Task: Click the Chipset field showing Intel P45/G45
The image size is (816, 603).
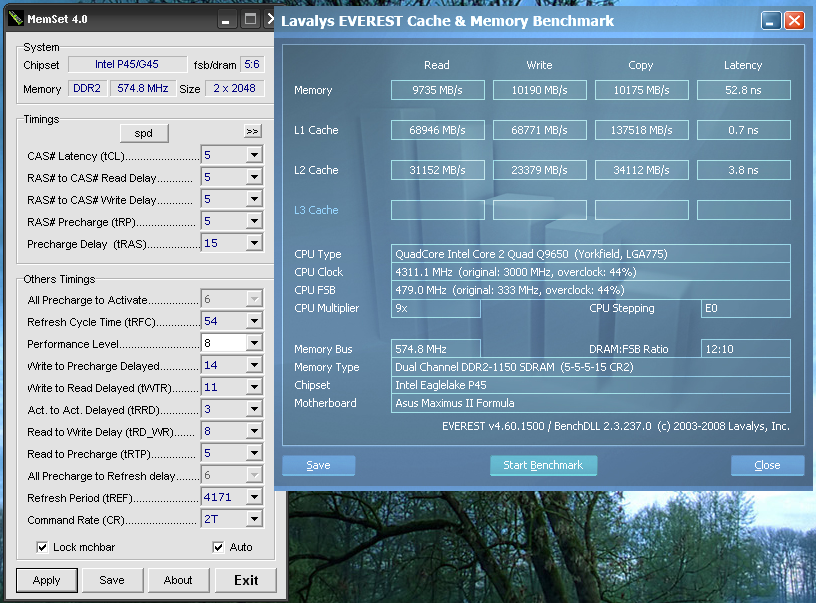Action: pos(128,65)
